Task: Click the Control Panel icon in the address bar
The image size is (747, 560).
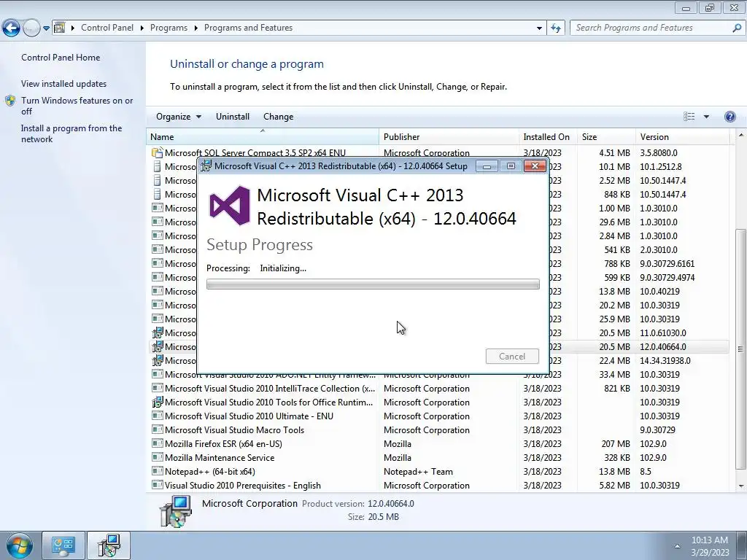Action: 60,28
